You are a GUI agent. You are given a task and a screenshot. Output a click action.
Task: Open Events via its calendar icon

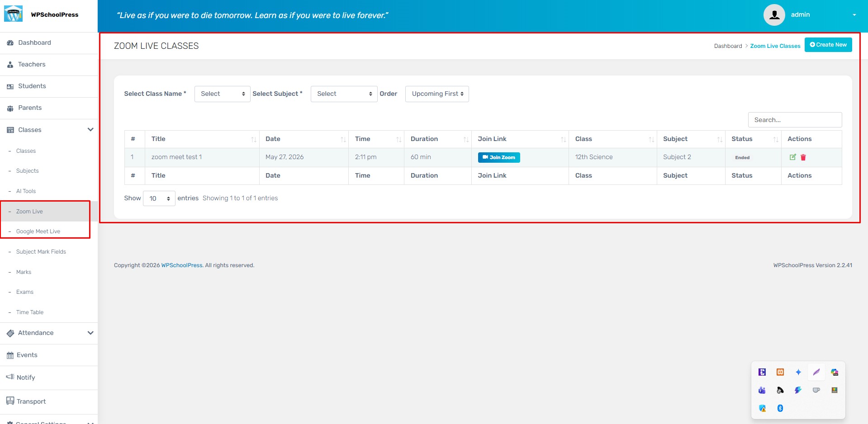pyautogui.click(x=10, y=355)
